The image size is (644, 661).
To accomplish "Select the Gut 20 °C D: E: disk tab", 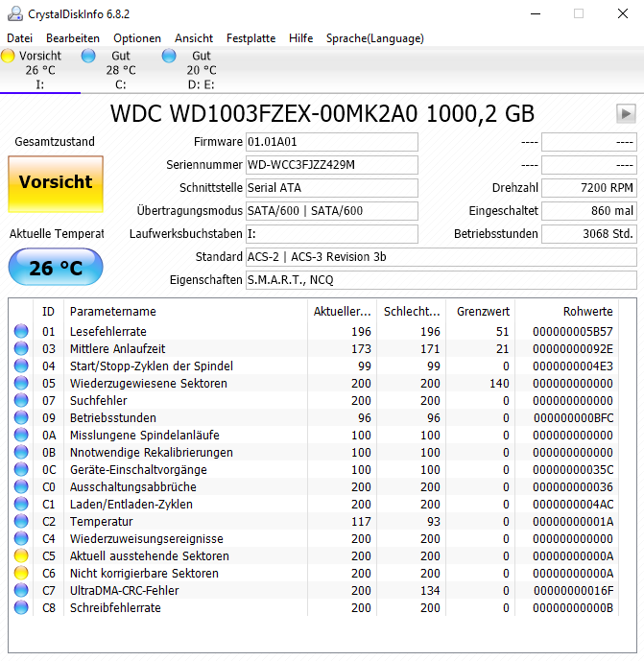I will pyautogui.click(x=202, y=70).
